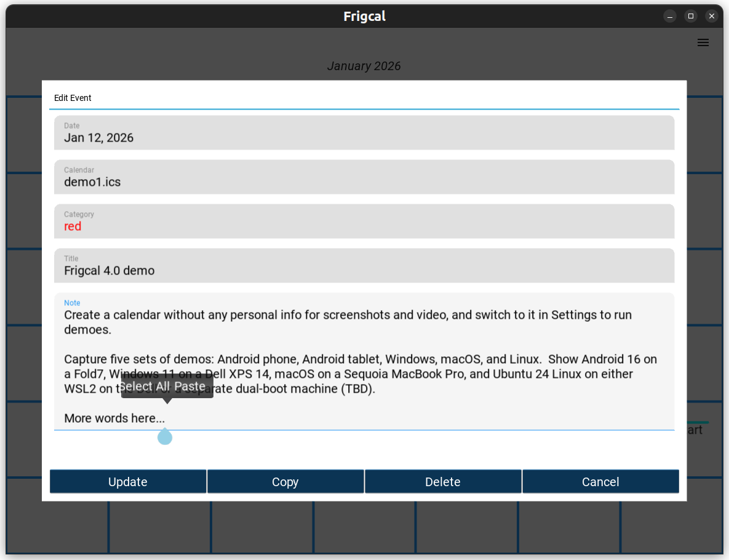
Task: Click the January 2026 month header
Action: (364, 66)
